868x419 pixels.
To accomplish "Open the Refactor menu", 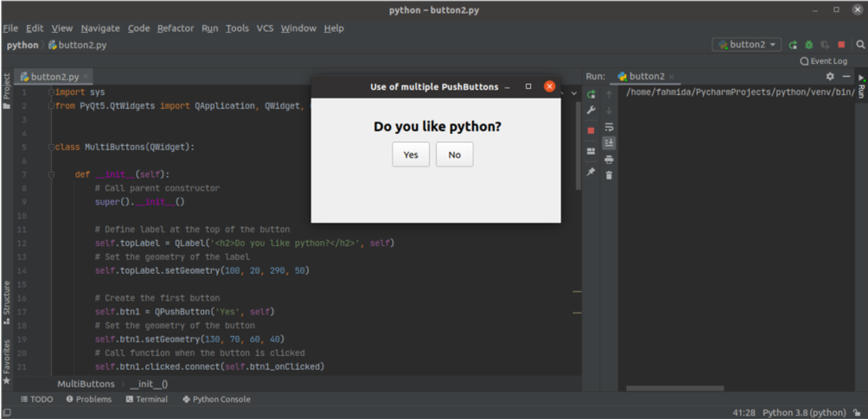I will 176,28.
